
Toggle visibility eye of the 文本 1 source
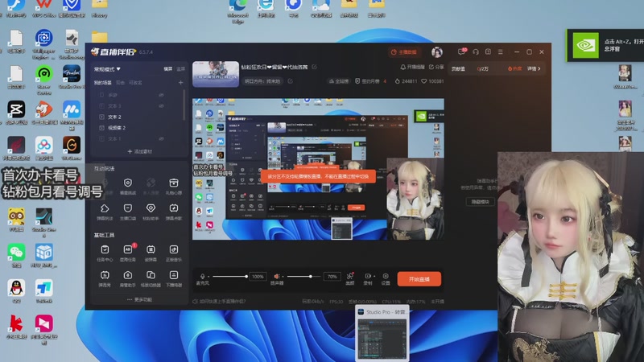(x=162, y=138)
